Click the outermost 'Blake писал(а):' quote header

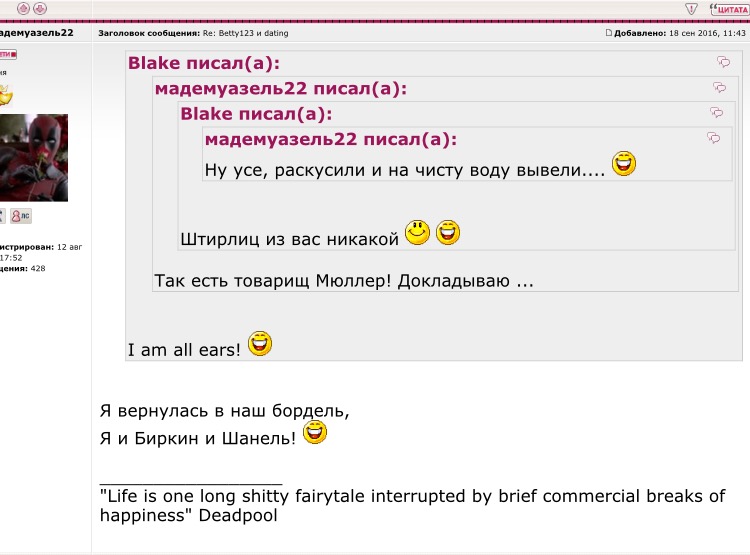203,63
